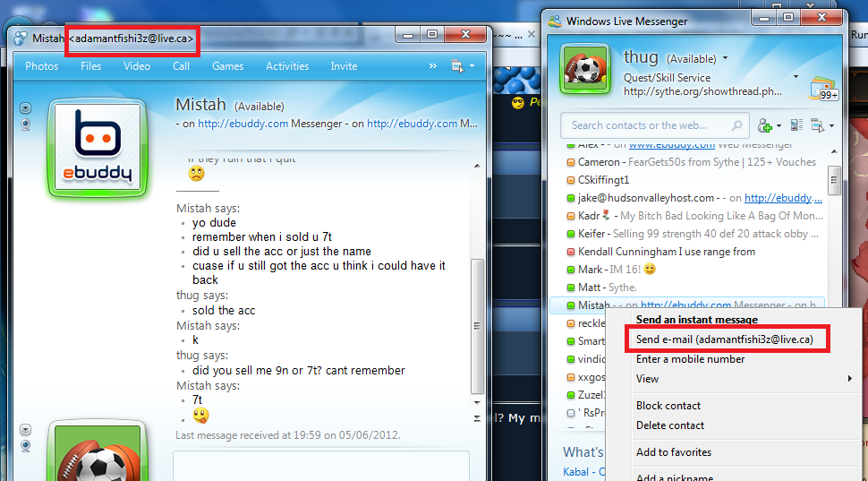Open Photos in Mistah chat toolbar
Viewport: 868px width, 481px height.
41,66
